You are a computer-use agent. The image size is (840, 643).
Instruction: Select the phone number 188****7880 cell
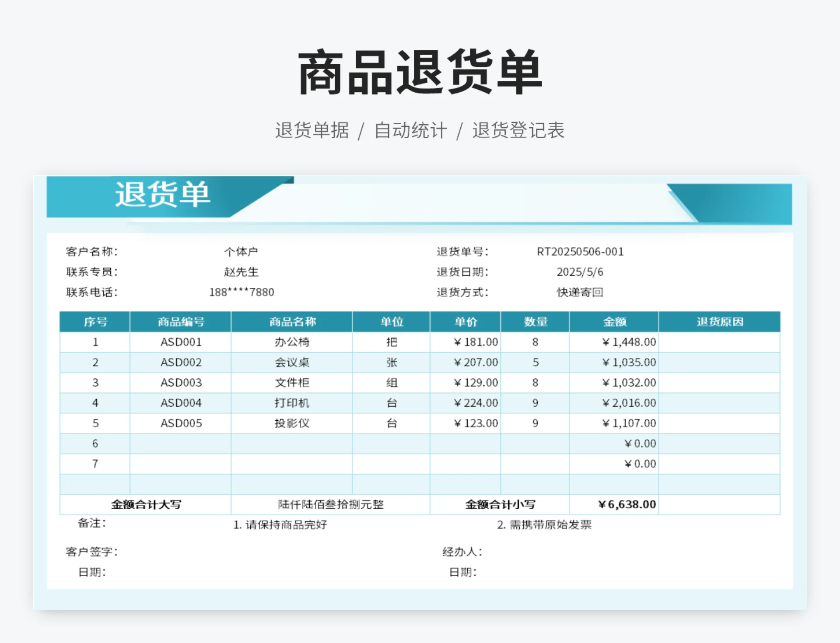pos(241,292)
